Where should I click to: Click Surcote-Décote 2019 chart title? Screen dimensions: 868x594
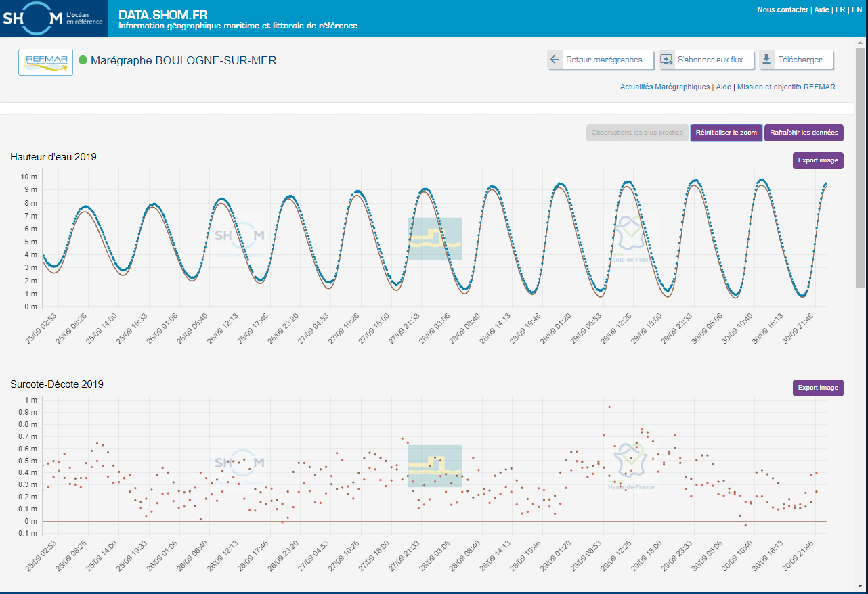57,384
